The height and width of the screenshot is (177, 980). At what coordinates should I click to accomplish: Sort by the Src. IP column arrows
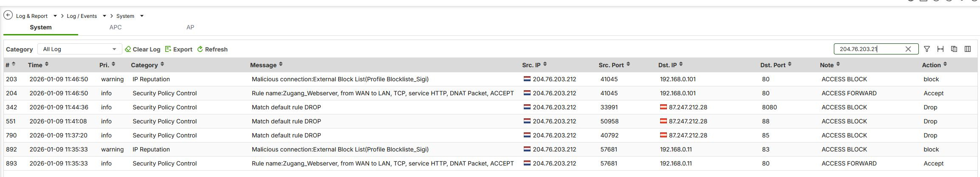(545, 64)
